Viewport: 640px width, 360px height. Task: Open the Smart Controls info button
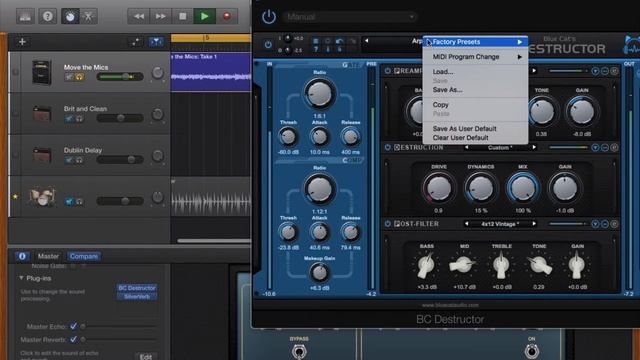(22, 256)
